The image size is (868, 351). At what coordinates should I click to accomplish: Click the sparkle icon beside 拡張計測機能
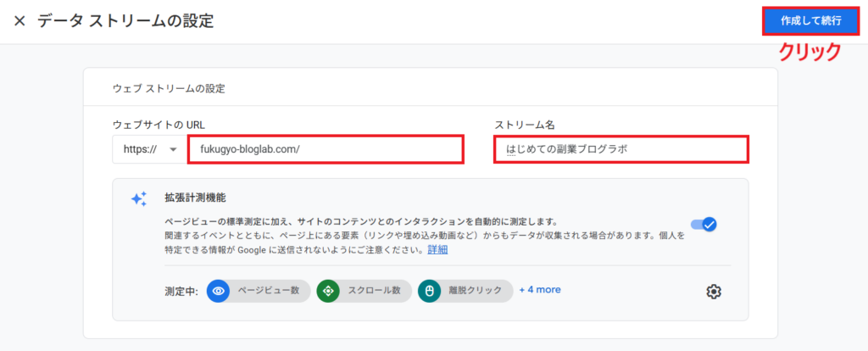point(139,198)
